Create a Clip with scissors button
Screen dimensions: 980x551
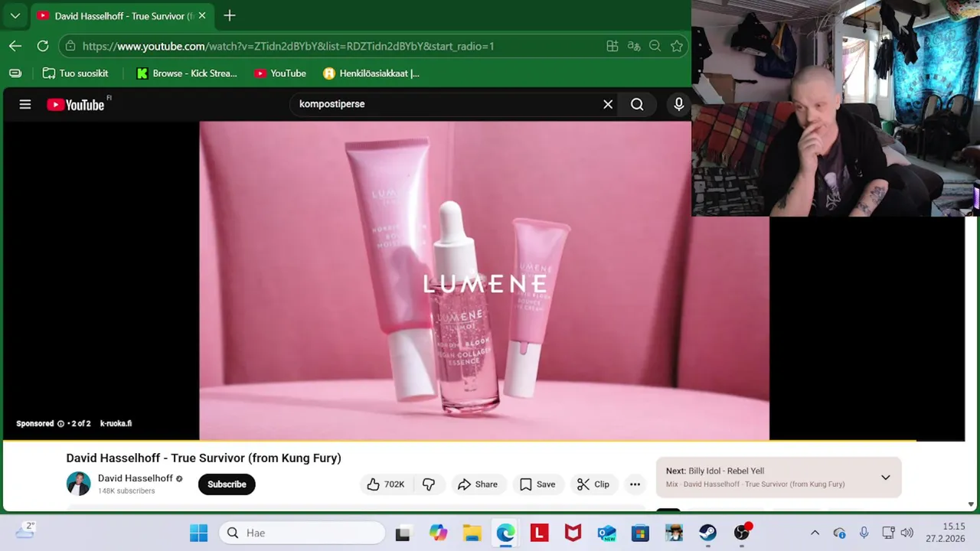tap(593, 484)
